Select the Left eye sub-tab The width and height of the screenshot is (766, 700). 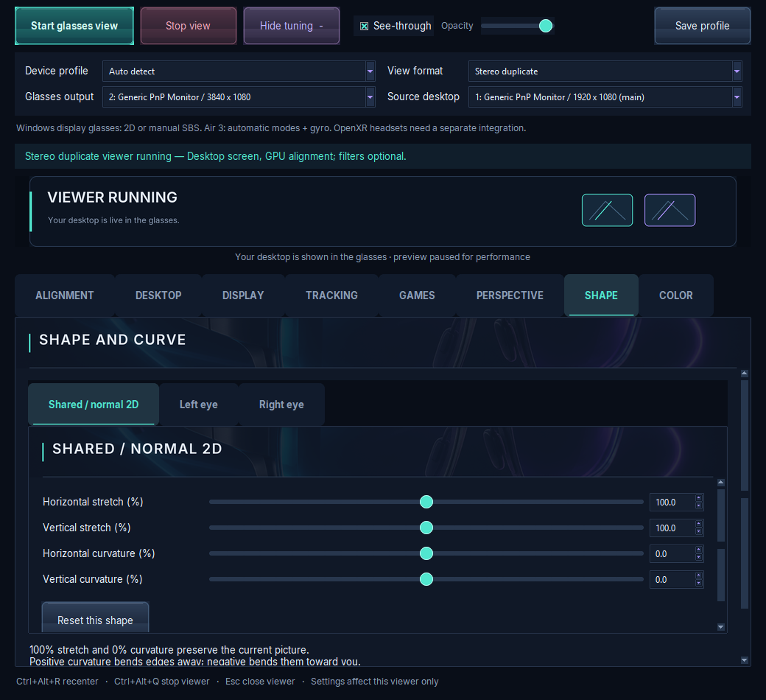(198, 405)
